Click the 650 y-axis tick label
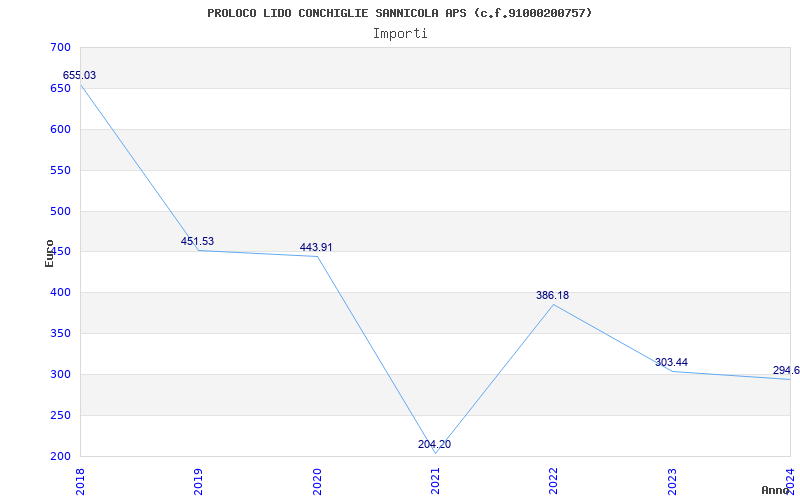800x500 pixels. coord(60,89)
